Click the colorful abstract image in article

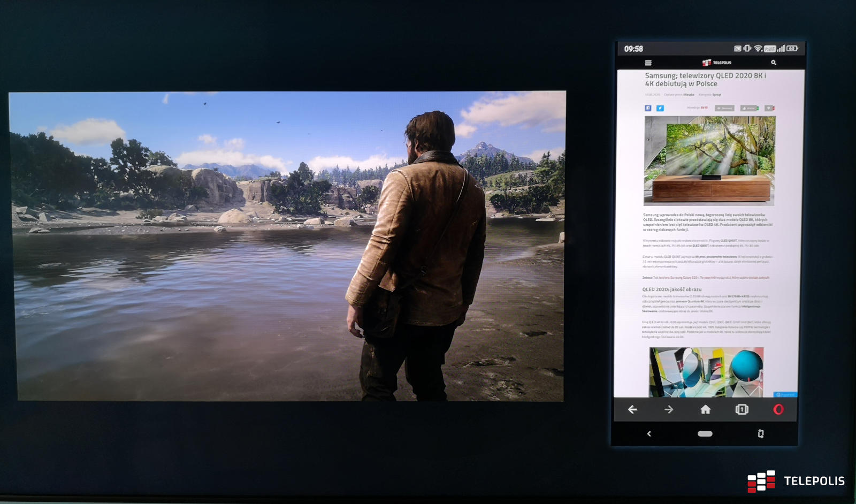click(706, 372)
